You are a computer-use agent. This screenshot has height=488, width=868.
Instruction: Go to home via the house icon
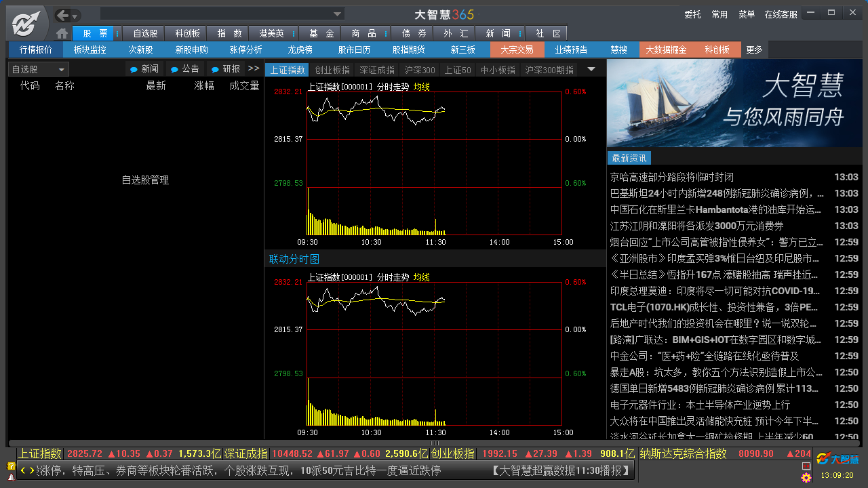(x=62, y=33)
